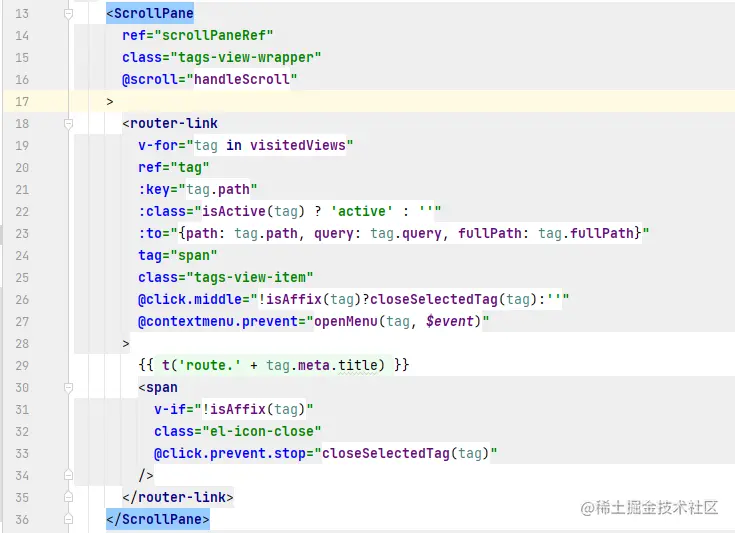Collapse the span fold marker at line 30
This screenshot has height=533, width=735.
[x=68, y=387]
